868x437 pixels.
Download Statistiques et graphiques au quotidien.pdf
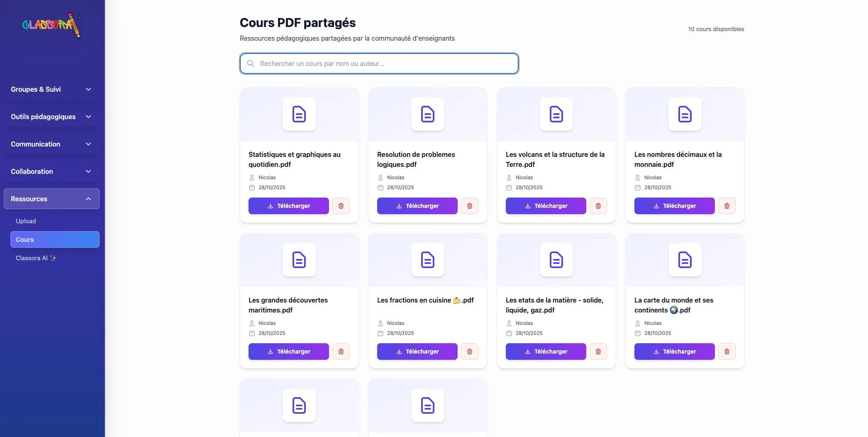pos(288,205)
